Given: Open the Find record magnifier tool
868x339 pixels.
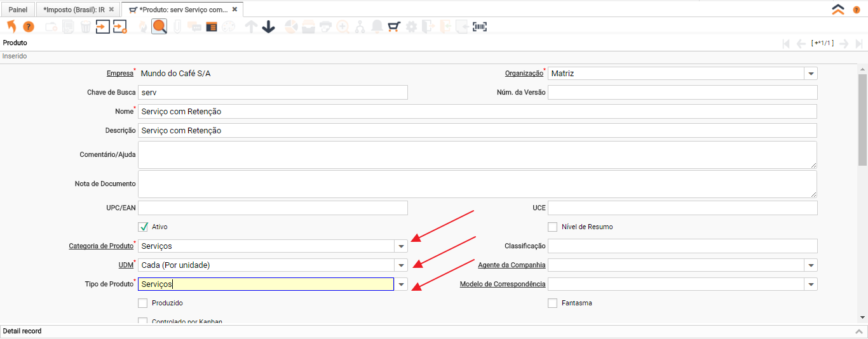Looking at the screenshot, I should [x=159, y=27].
